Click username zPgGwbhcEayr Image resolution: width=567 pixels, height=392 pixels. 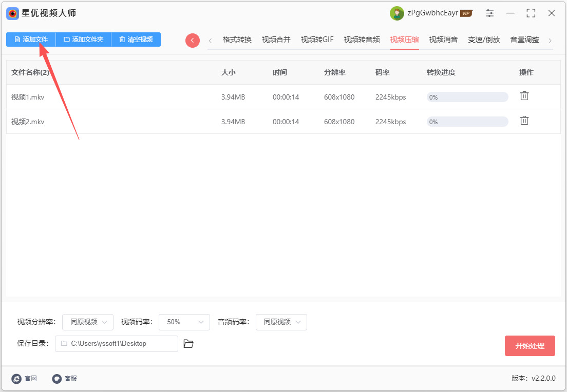432,13
